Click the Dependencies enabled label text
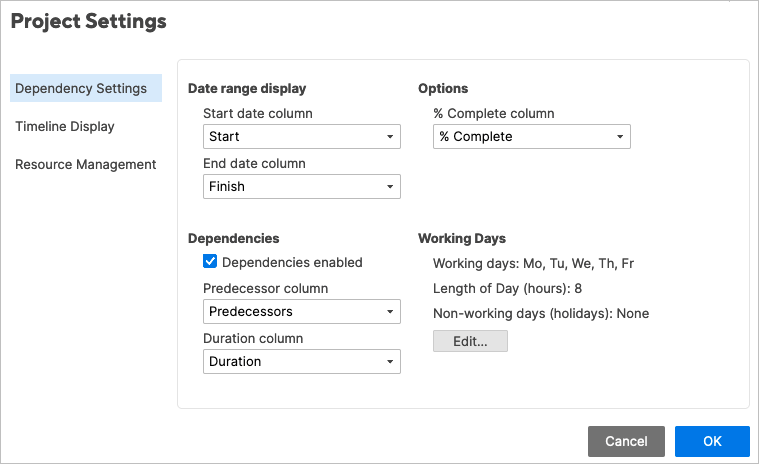The width and height of the screenshot is (759, 464). [292, 262]
